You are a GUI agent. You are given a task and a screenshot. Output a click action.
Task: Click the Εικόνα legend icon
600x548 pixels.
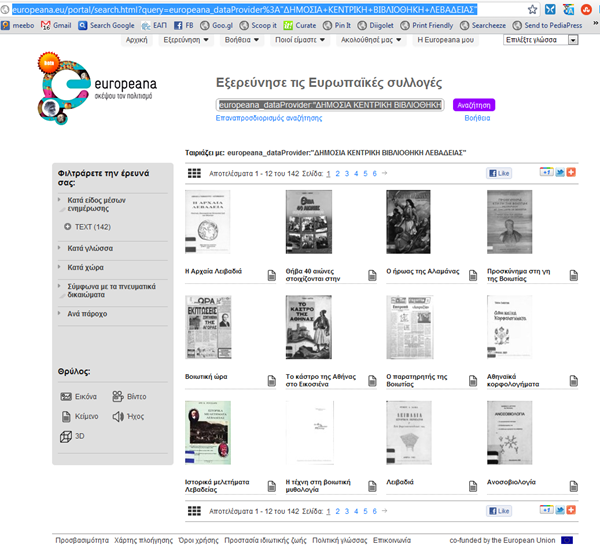[x=66, y=396]
